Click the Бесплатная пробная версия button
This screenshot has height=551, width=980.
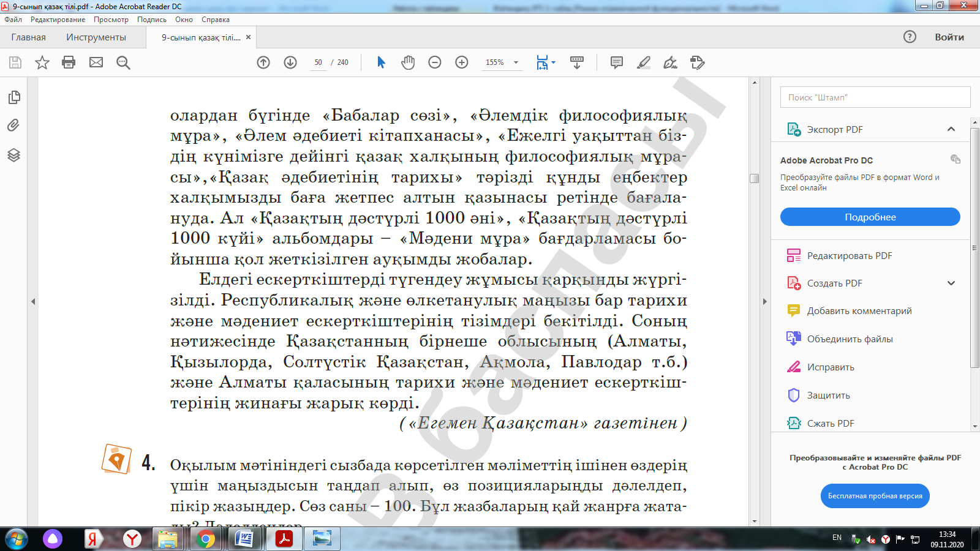pos(875,496)
